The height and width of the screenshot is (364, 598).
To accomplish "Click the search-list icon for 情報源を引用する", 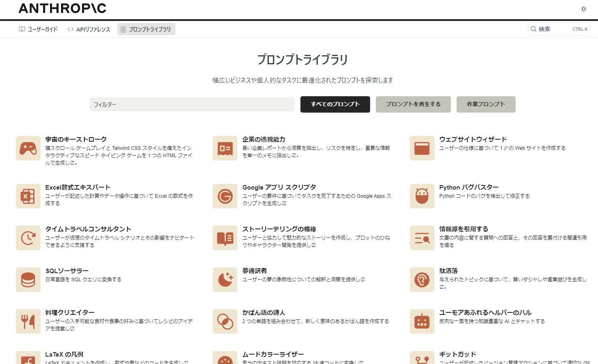I will point(422,238).
